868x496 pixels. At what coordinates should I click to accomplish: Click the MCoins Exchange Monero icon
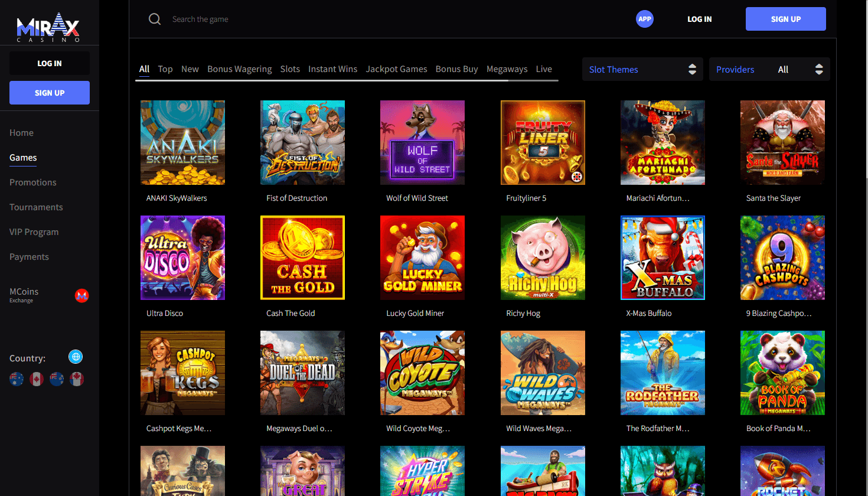click(81, 295)
